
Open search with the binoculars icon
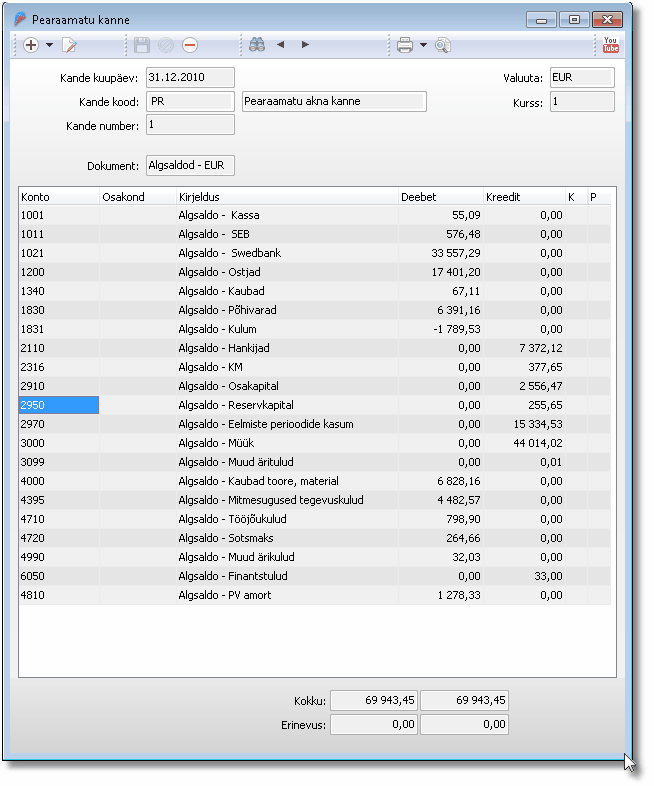point(257,45)
